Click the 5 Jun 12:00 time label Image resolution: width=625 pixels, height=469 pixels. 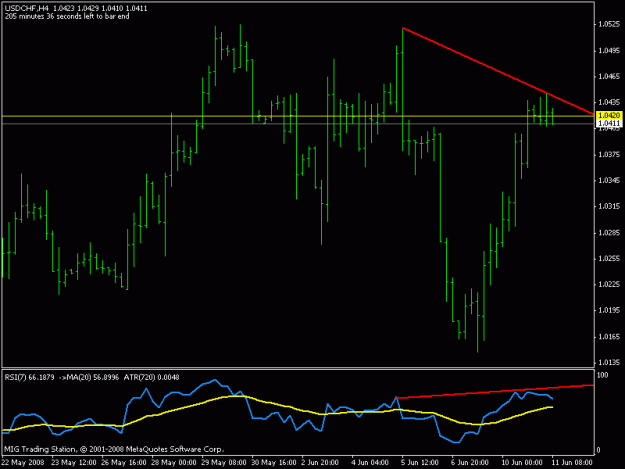[x=420, y=462]
